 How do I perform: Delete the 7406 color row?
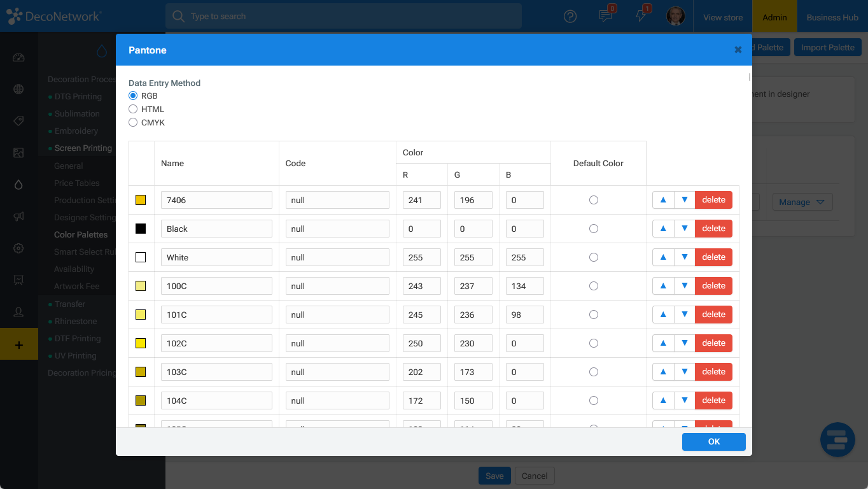pos(714,200)
